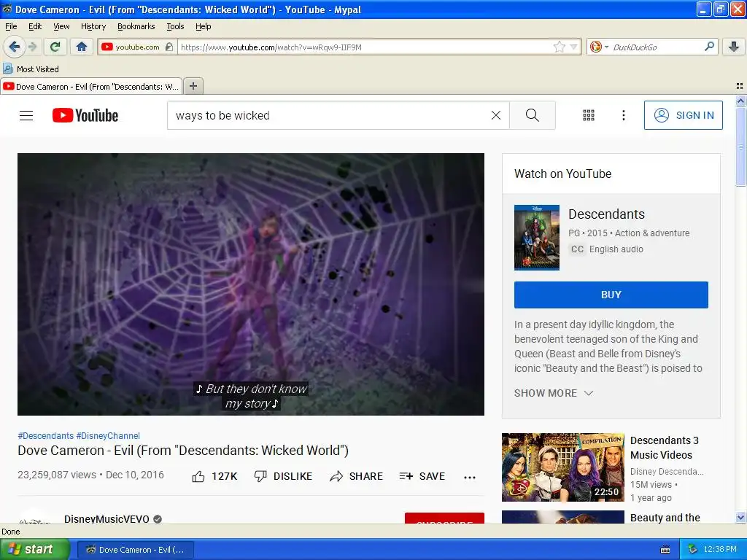Open YouTube settings three-dot menu
Image resolution: width=747 pixels, height=560 pixels.
[623, 115]
